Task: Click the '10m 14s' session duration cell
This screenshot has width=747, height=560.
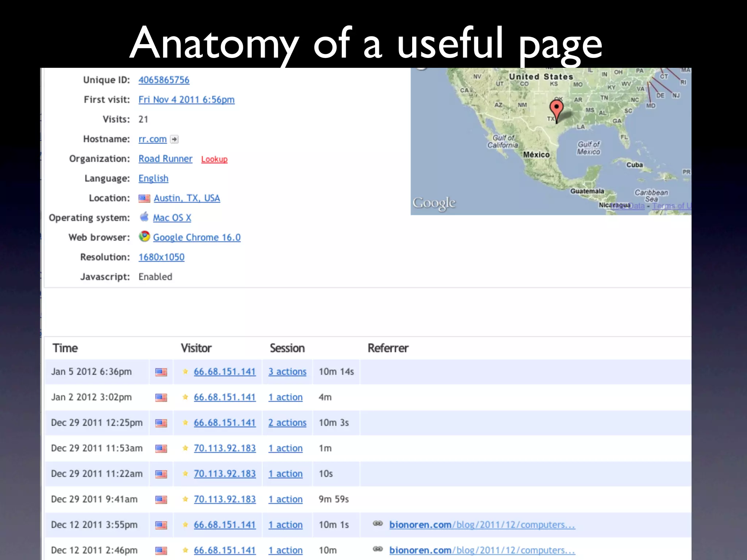Action: click(x=336, y=372)
